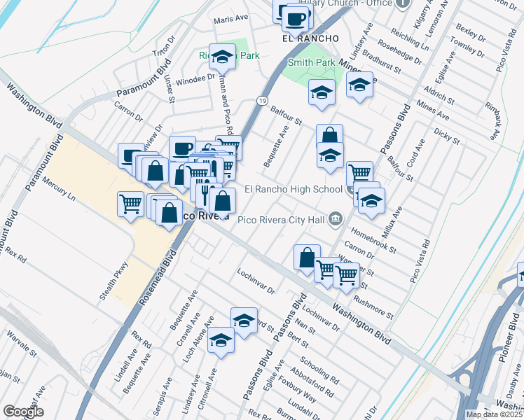524x420 pixels.
Task: Select the Dicky St label
Action: 447,136
